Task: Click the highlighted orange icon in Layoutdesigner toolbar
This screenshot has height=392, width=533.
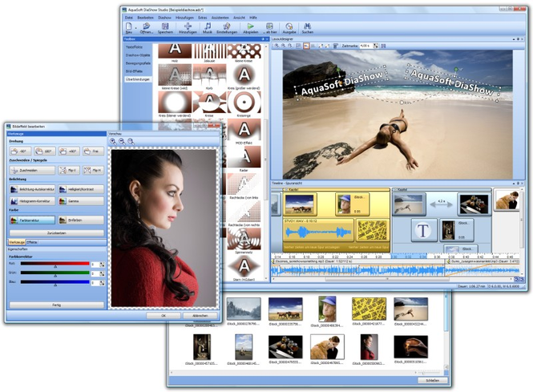Action: (x=306, y=46)
